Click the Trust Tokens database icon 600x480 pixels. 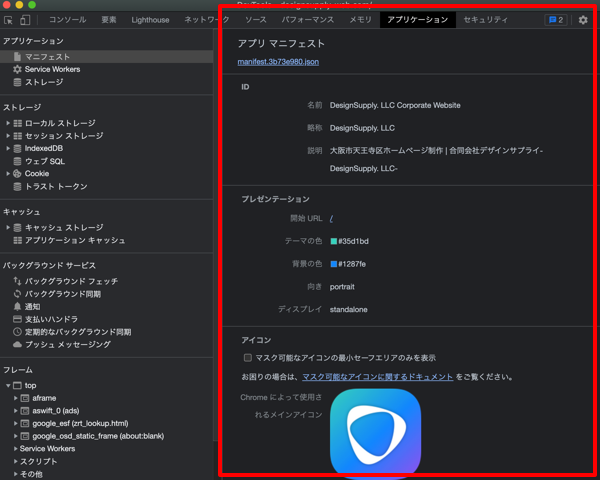17,186
